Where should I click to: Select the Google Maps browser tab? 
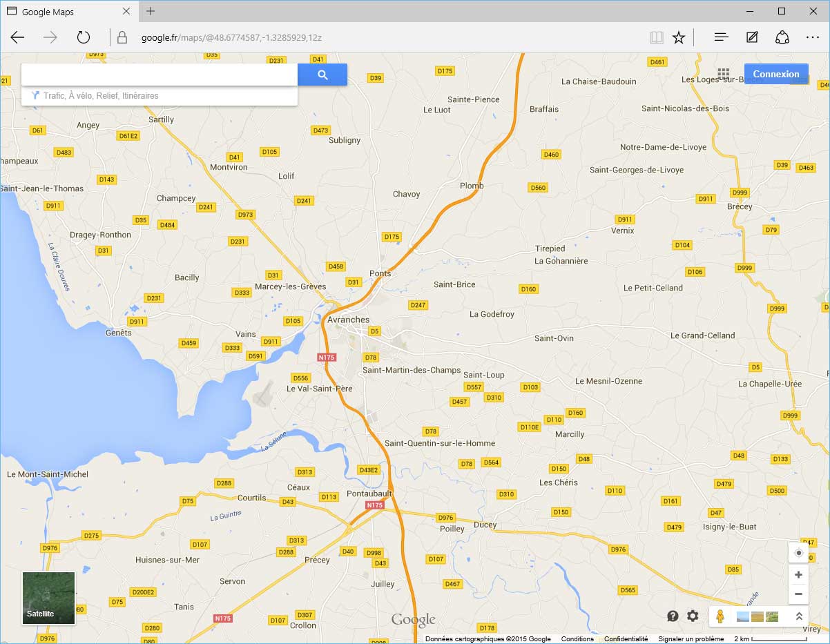click(x=68, y=12)
